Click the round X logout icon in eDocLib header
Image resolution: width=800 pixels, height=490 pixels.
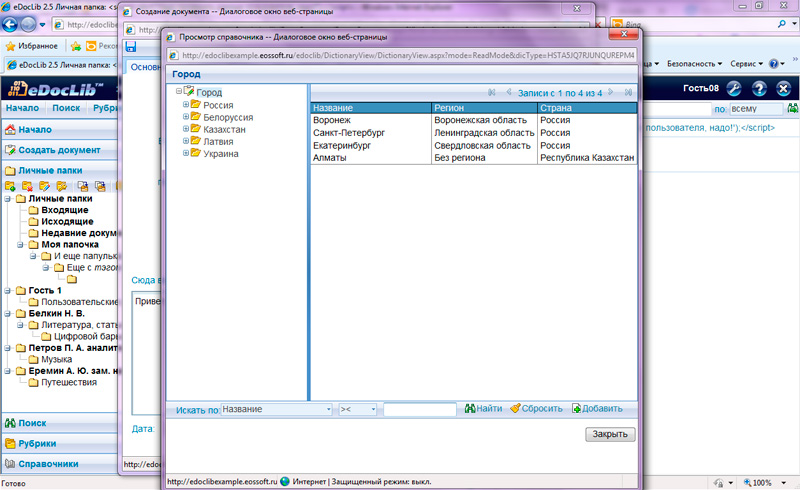(x=784, y=88)
